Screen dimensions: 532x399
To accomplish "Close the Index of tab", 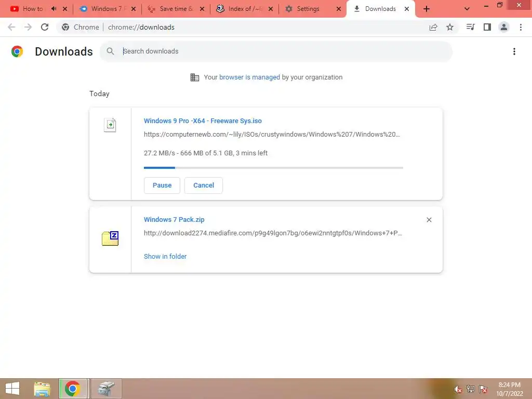I will [x=270, y=9].
